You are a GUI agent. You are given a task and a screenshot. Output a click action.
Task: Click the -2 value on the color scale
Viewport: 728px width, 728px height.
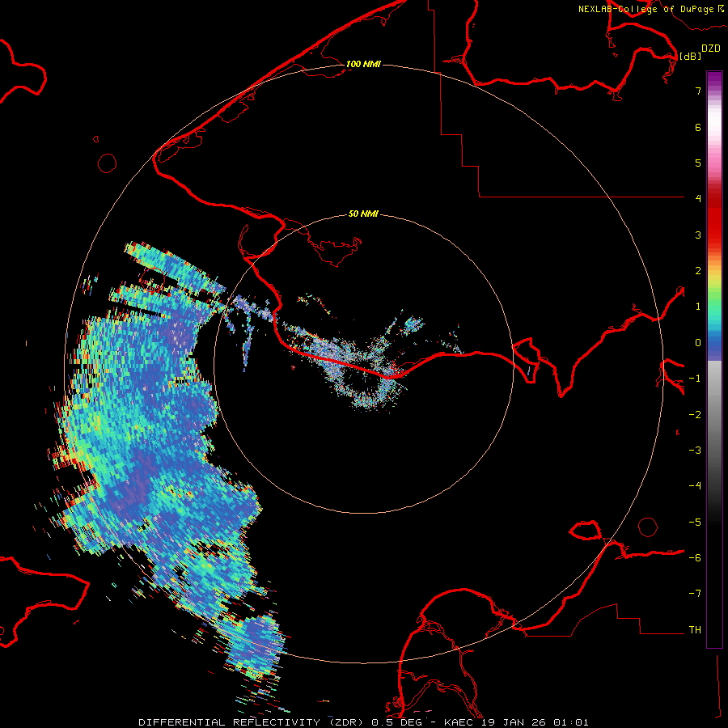pos(695,415)
